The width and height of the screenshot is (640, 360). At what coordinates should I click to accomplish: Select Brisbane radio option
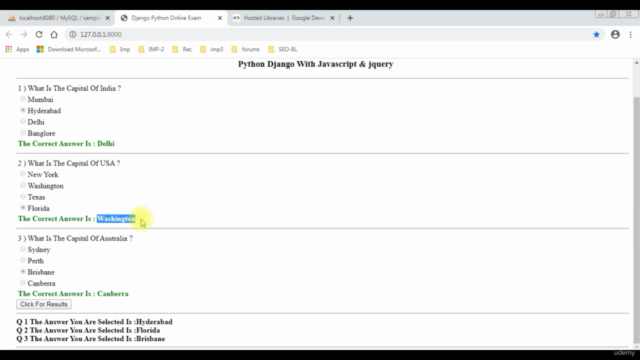click(23, 271)
